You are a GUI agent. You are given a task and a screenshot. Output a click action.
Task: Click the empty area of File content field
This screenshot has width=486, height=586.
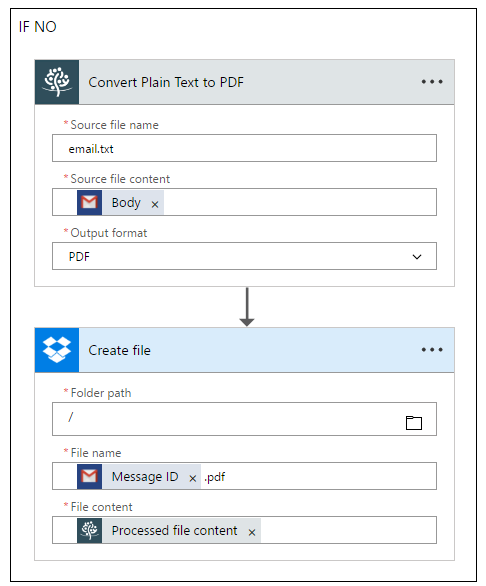[348, 530]
